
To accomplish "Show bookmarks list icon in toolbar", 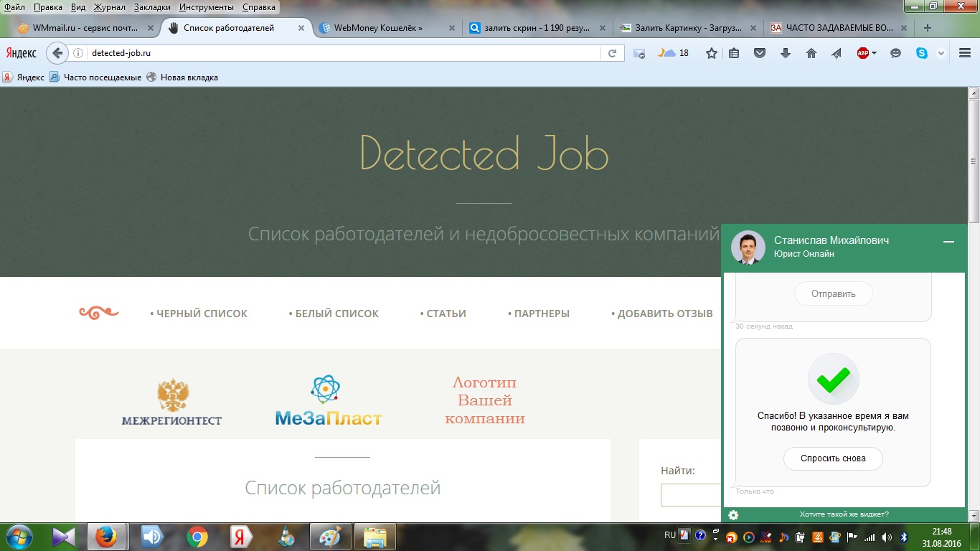I will click(734, 53).
